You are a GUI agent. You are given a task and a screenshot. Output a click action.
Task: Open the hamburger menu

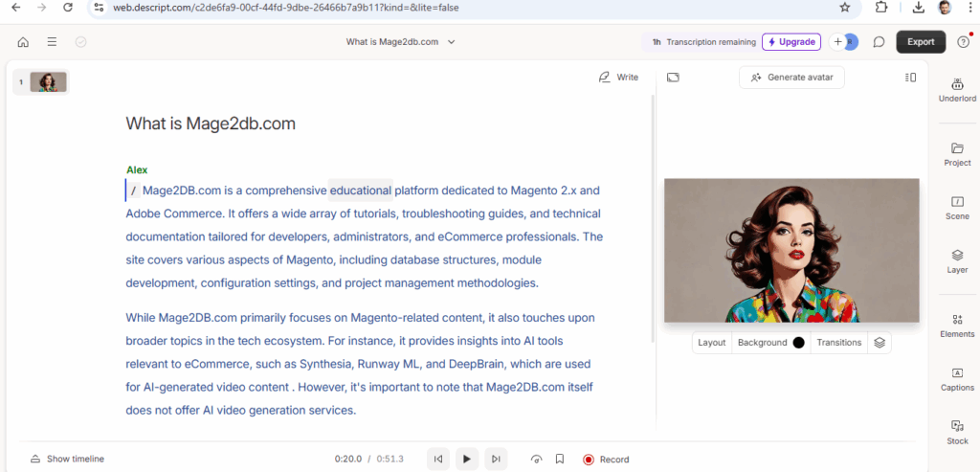point(52,42)
